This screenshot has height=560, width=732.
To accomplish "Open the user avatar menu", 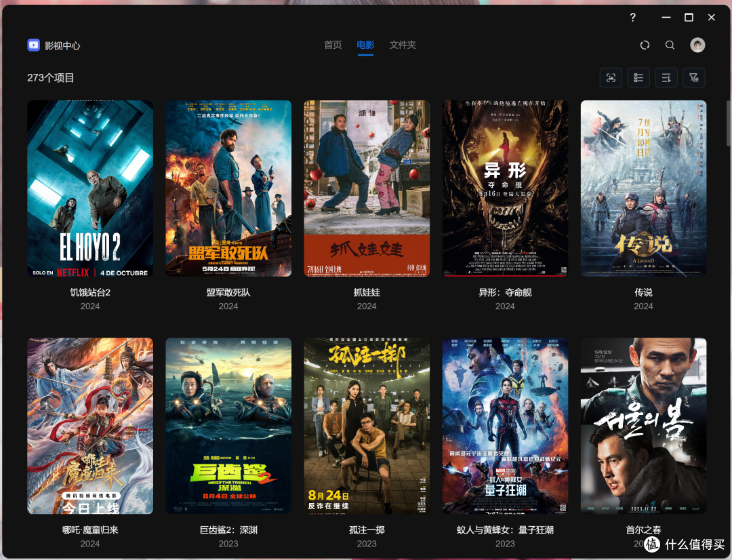I will pyautogui.click(x=697, y=45).
